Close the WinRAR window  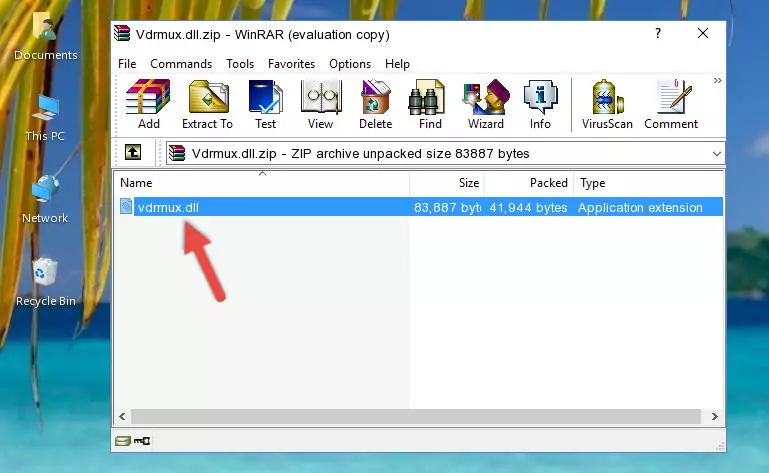[x=703, y=33]
